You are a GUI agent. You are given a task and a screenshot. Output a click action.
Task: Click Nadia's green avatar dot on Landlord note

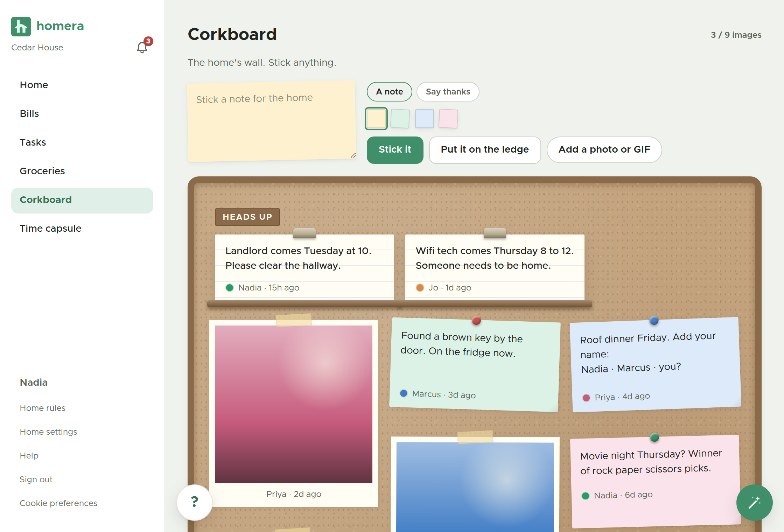(230, 288)
